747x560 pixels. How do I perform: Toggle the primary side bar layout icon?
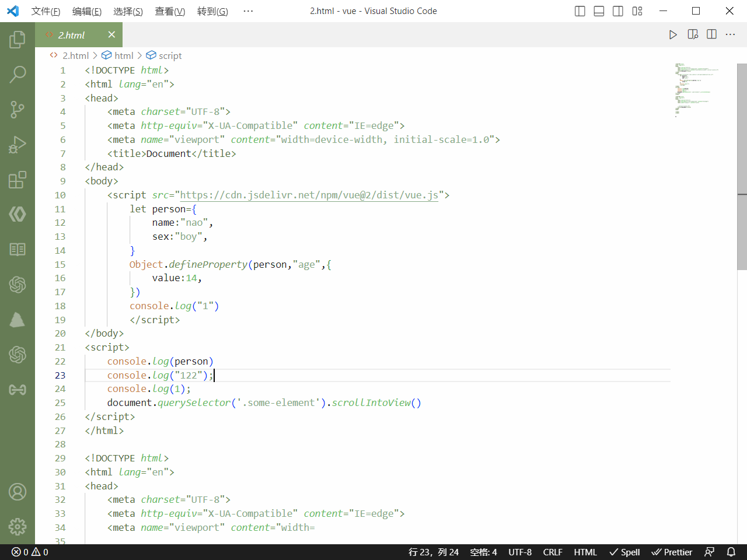coord(580,11)
